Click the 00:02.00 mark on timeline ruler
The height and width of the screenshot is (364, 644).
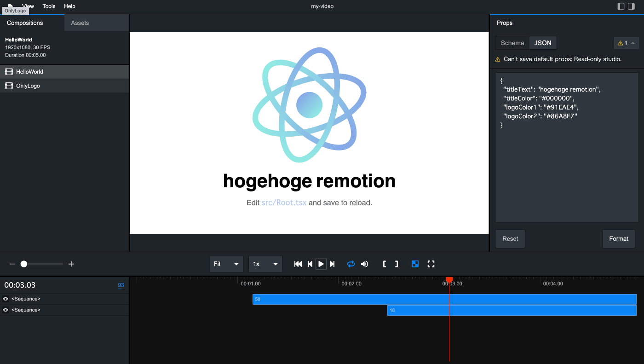point(351,284)
